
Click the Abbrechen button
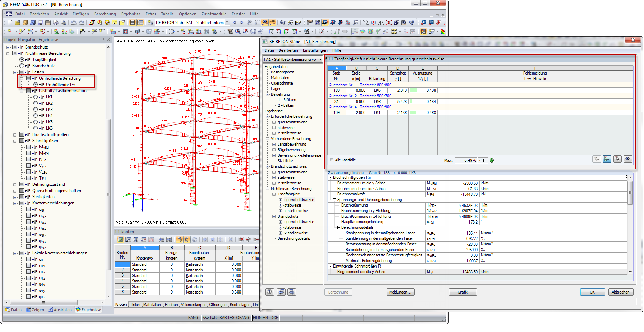point(621,292)
